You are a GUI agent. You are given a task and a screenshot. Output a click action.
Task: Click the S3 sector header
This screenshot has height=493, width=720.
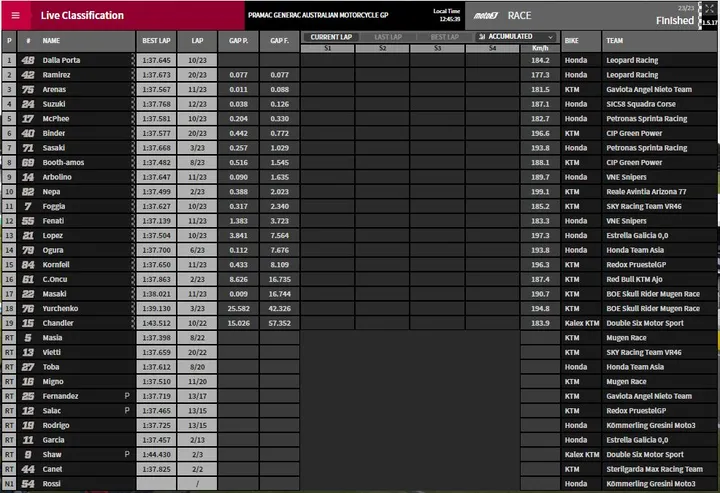tap(438, 48)
